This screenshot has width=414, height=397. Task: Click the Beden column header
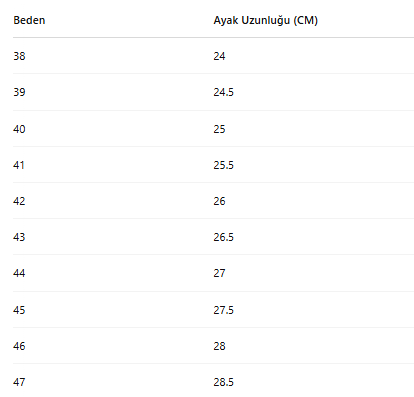click(29, 20)
